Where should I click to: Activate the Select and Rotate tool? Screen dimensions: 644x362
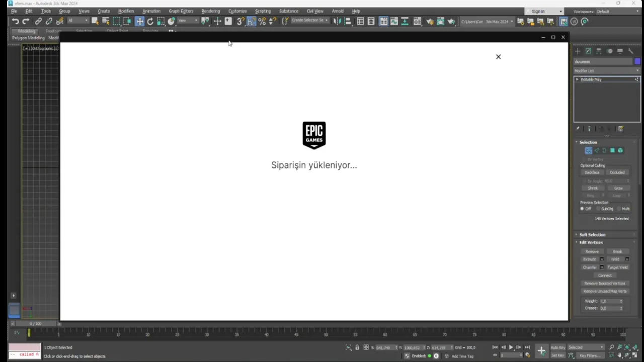coord(150,21)
